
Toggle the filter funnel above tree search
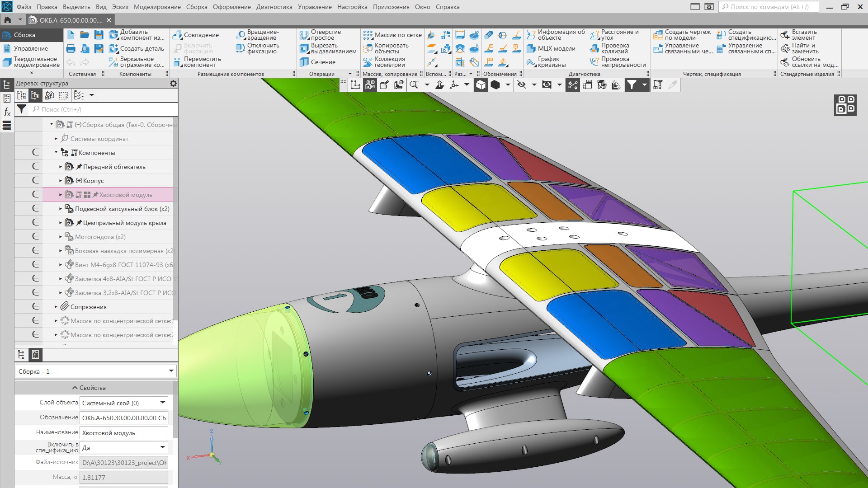pos(21,109)
